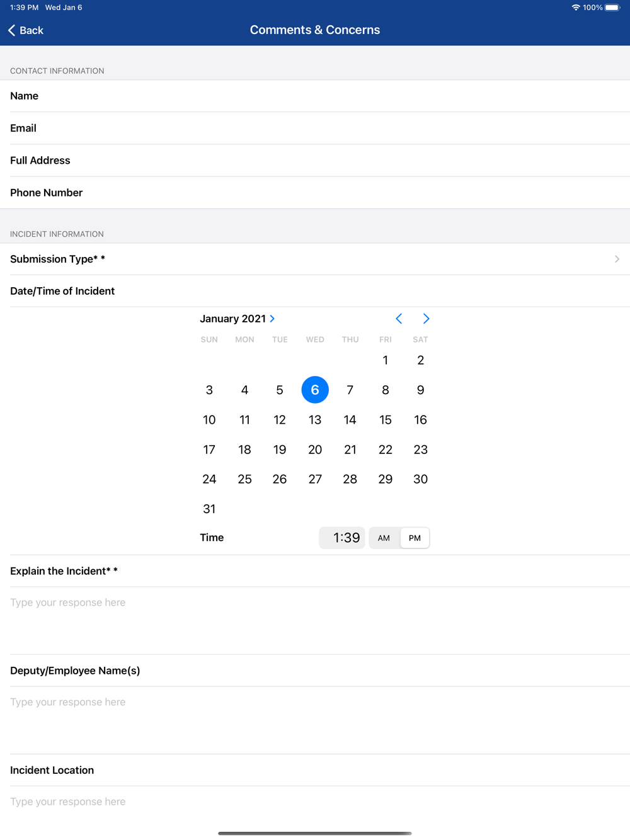Set incident date to January 26

point(280,479)
